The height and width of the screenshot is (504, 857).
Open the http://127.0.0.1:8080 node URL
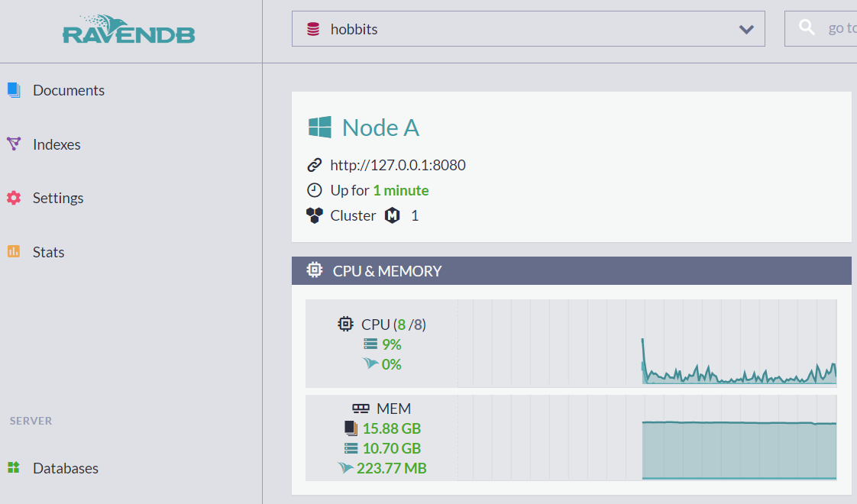click(x=398, y=165)
